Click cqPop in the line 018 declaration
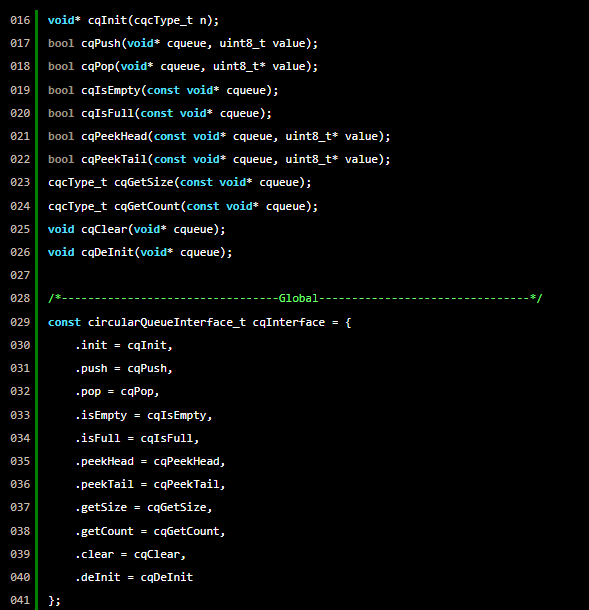The image size is (589, 610). [x=98, y=66]
